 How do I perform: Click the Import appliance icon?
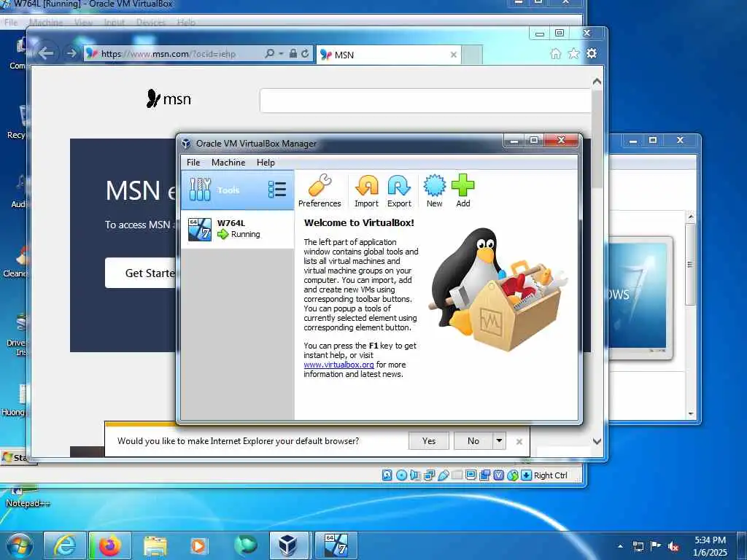tap(366, 190)
